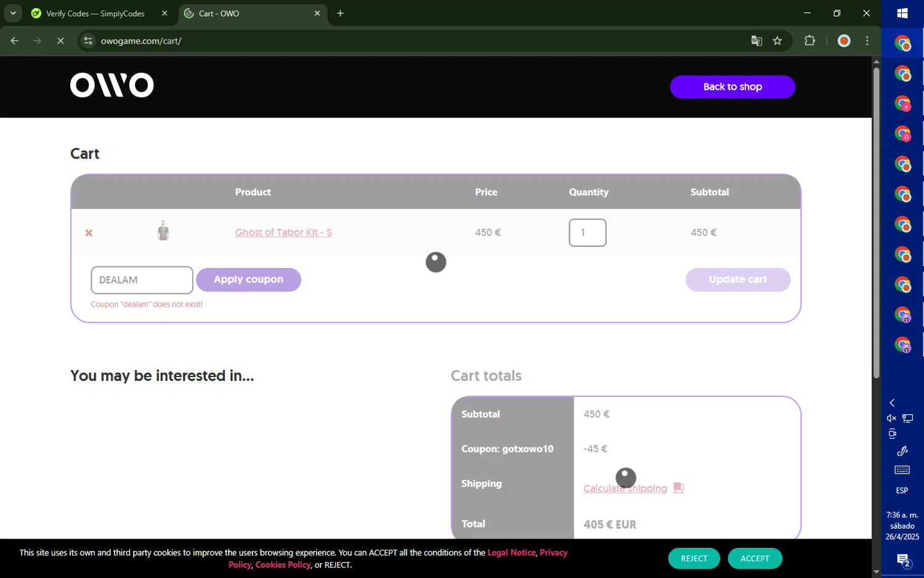The image size is (924, 578).
Task: Open the Calculate shipping link
Action: (625, 488)
